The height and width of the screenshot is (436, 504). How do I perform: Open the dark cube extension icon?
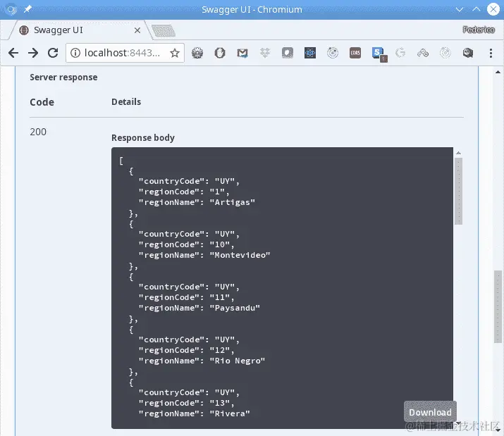click(467, 53)
